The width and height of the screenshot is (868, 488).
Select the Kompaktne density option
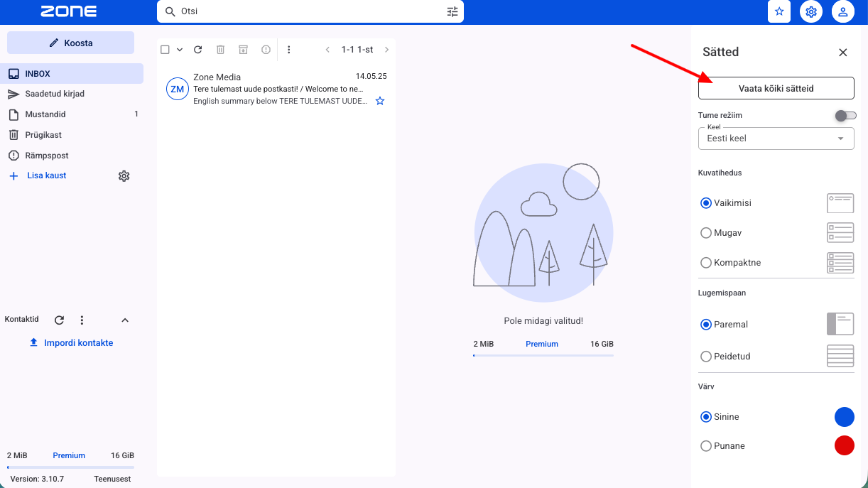click(x=706, y=263)
